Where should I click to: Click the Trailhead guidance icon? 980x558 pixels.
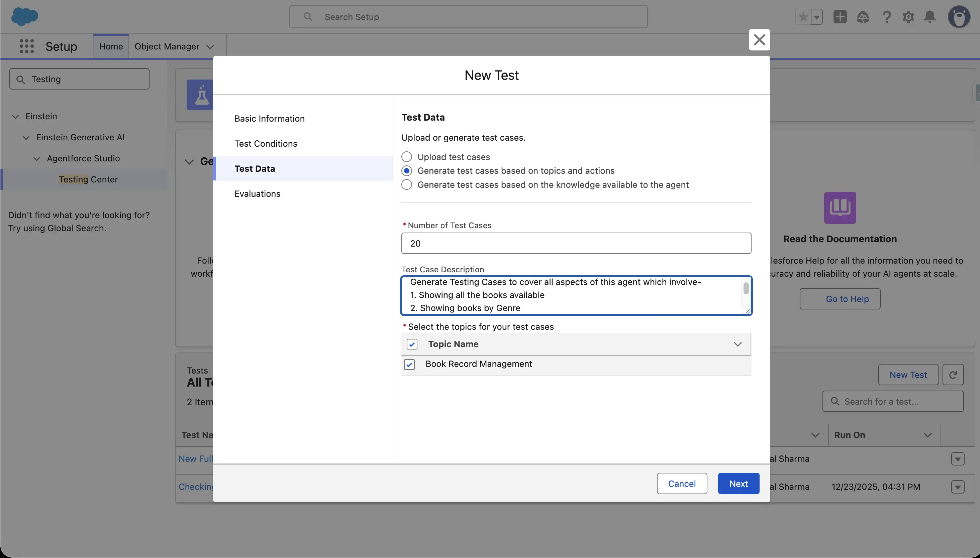pos(863,17)
